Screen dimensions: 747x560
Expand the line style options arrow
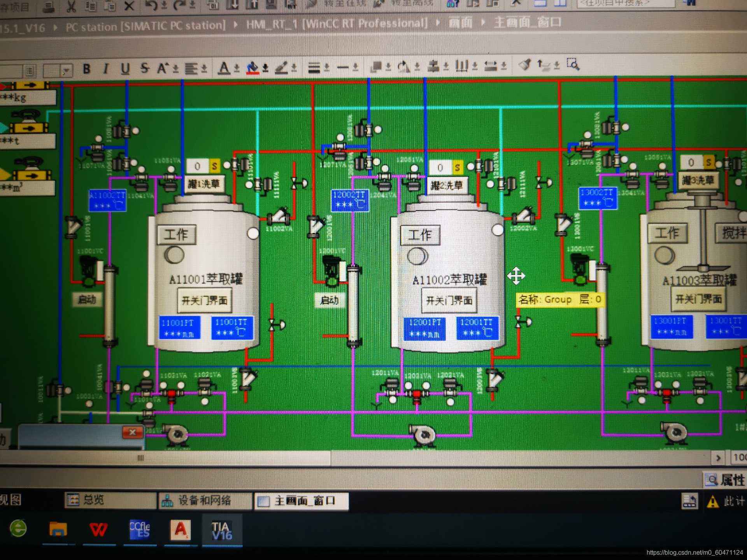[x=355, y=67]
